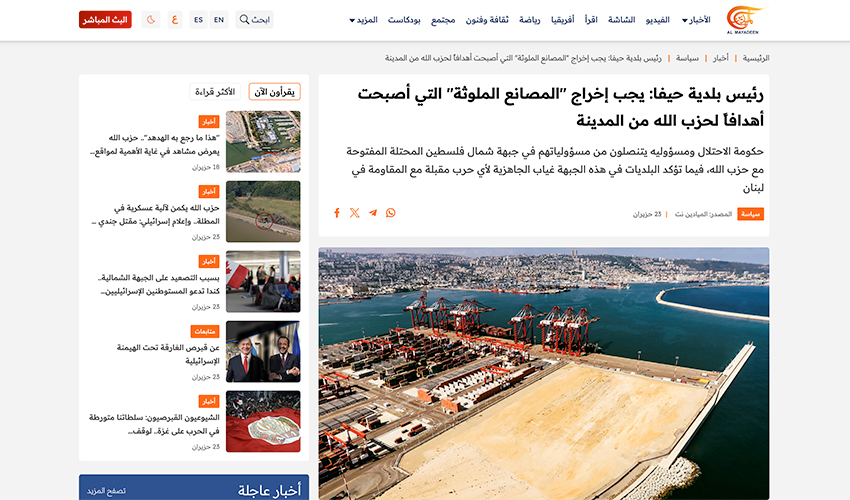Screen dimensions: 850x500
Task: Share article via Telegram icon
Action: (x=373, y=213)
